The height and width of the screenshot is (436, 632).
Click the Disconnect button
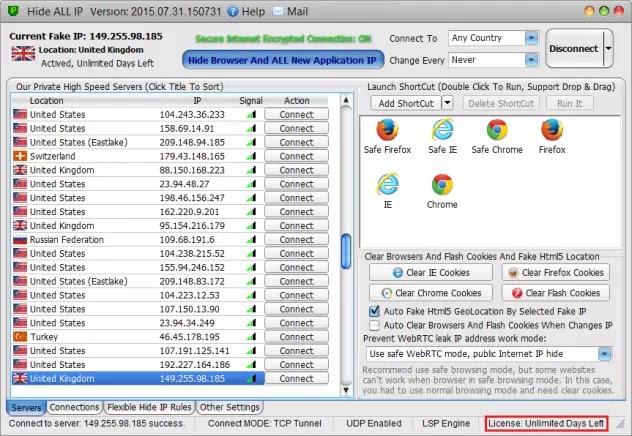click(574, 48)
